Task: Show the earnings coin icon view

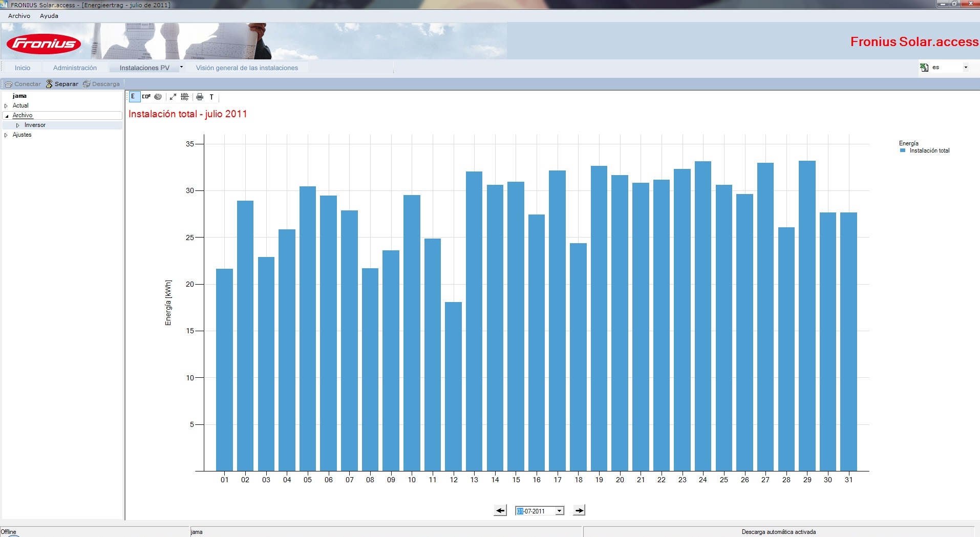Action: point(158,97)
